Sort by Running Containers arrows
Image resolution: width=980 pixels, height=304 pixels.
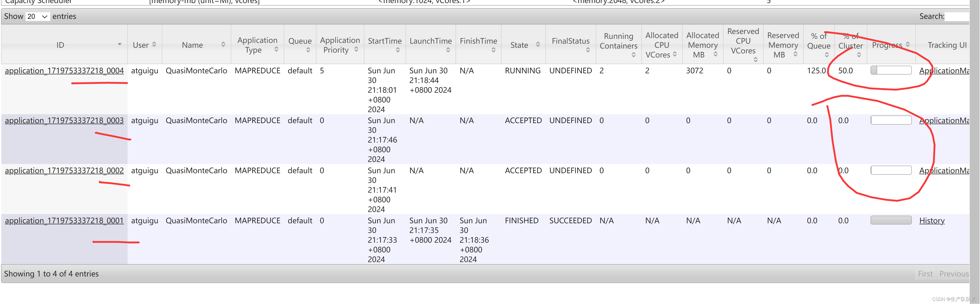[633, 55]
